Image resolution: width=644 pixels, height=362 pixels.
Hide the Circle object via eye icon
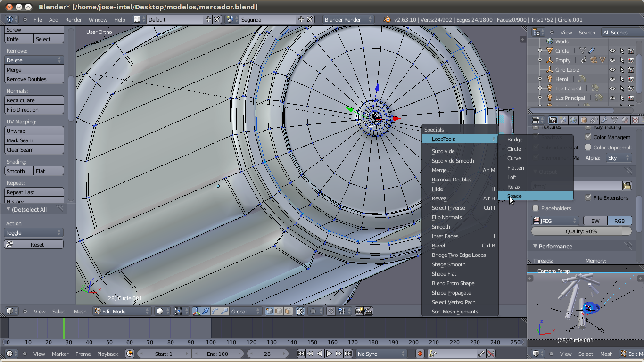pos(612,51)
